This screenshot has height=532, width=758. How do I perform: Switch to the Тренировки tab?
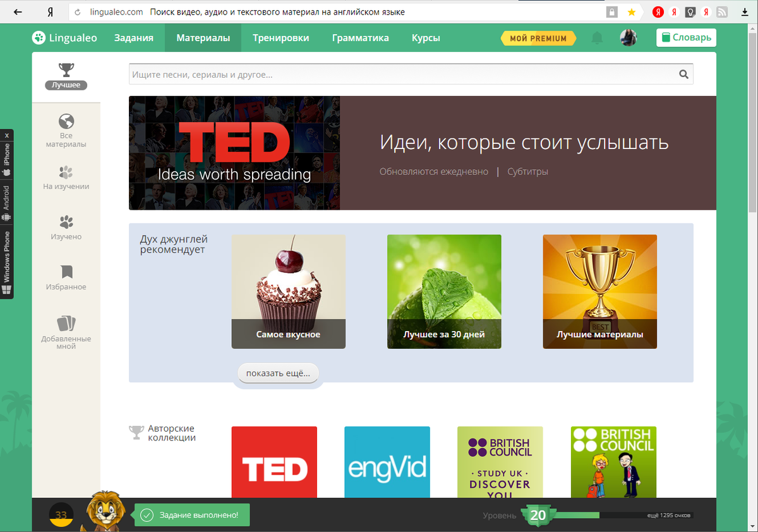click(x=281, y=38)
